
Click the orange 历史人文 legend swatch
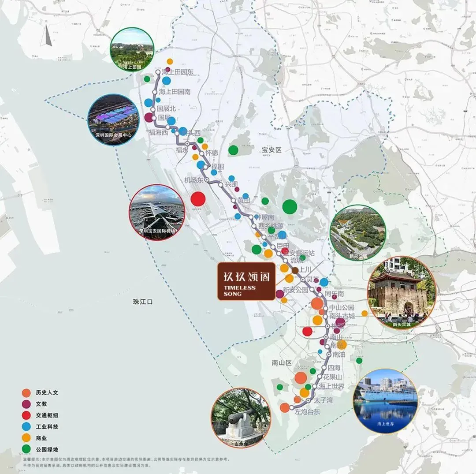[x=26, y=392]
